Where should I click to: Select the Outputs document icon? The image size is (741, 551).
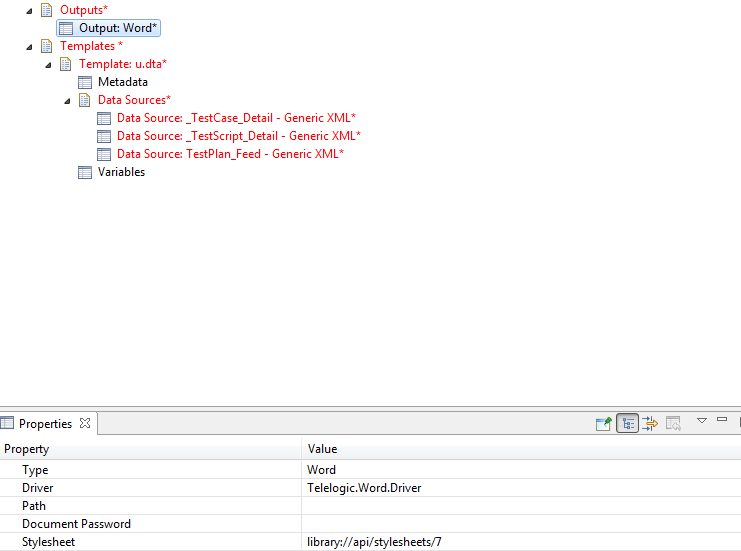point(46,10)
